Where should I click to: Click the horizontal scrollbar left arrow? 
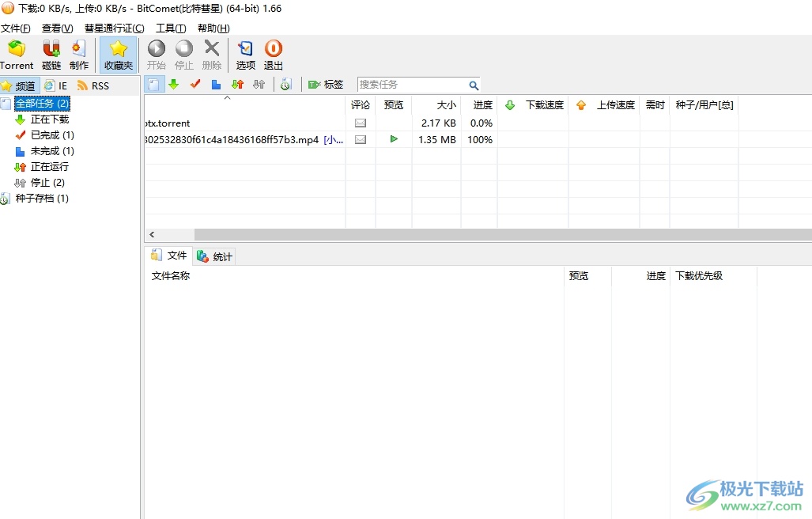(152, 234)
